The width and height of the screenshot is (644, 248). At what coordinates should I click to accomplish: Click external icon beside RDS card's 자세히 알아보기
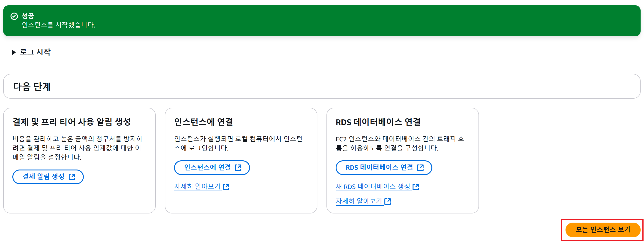[x=388, y=201]
